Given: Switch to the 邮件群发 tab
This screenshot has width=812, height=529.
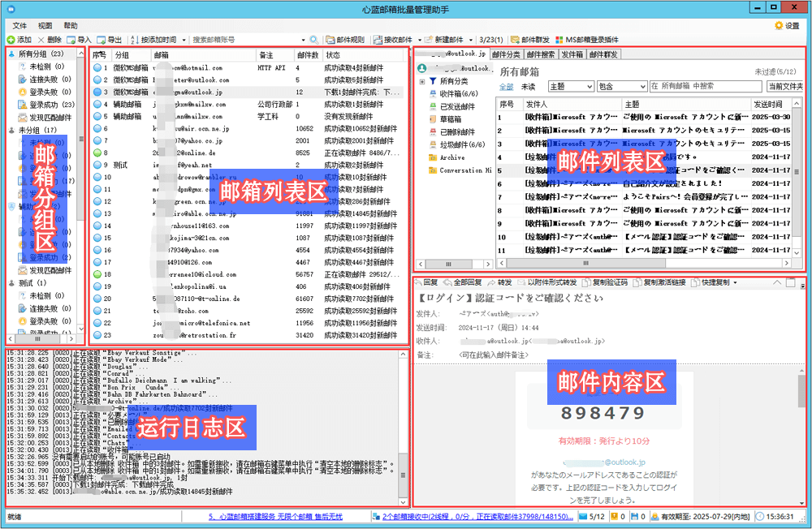Looking at the screenshot, I should tap(603, 54).
